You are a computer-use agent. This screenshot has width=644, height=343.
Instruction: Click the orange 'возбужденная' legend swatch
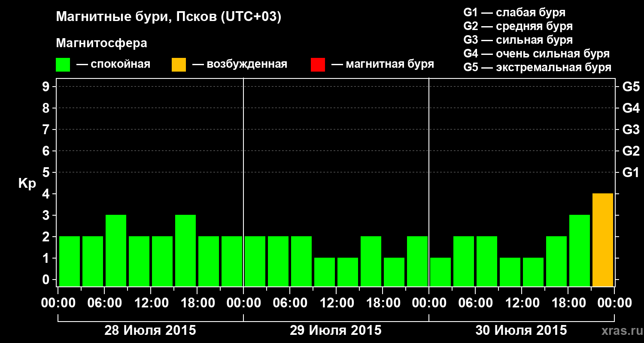[x=179, y=65]
